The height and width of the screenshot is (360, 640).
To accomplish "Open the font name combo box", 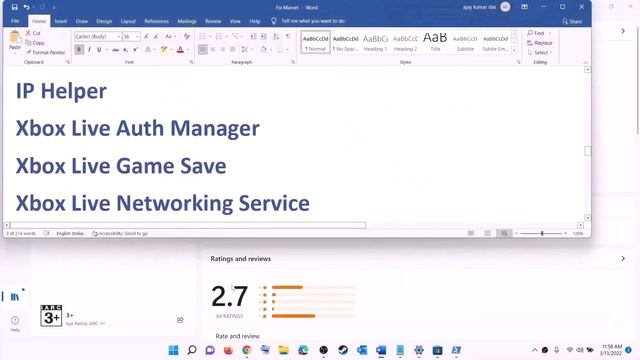I will tap(98, 36).
